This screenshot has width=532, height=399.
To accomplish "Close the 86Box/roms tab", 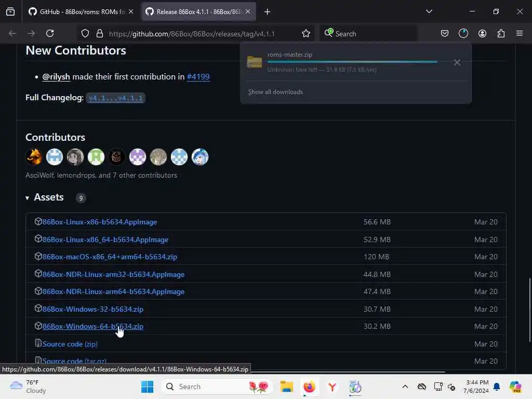I will coord(131,12).
